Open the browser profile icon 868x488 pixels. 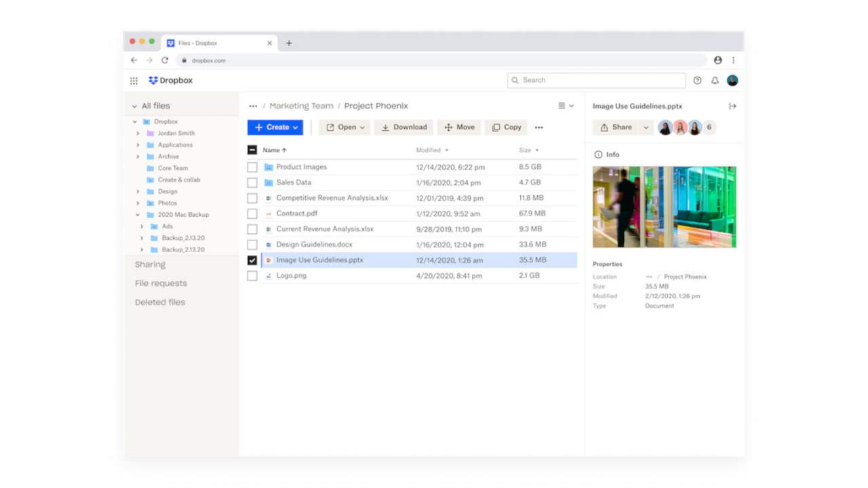point(717,60)
